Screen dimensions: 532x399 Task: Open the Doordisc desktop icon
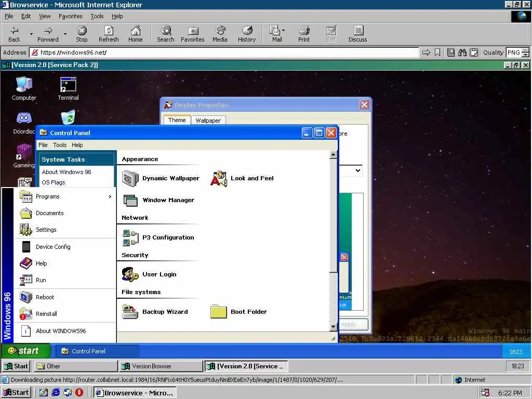pyautogui.click(x=24, y=123)
